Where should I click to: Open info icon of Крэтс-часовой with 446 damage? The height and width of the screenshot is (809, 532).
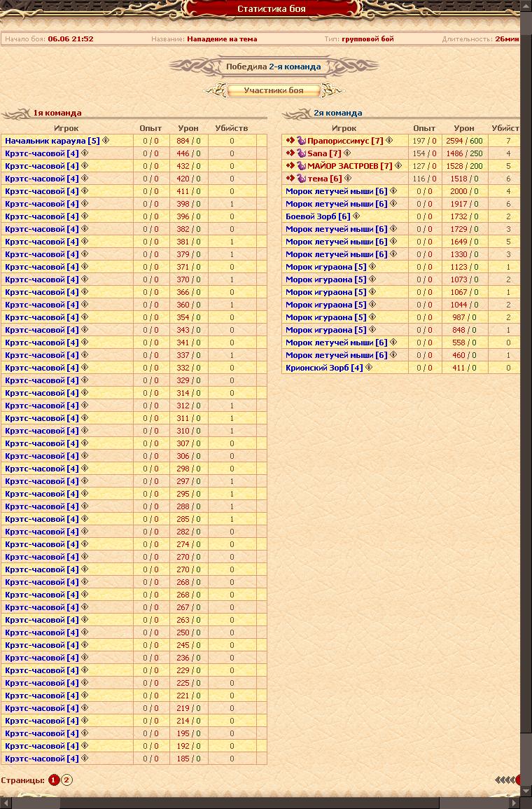[x=85, y=153]
